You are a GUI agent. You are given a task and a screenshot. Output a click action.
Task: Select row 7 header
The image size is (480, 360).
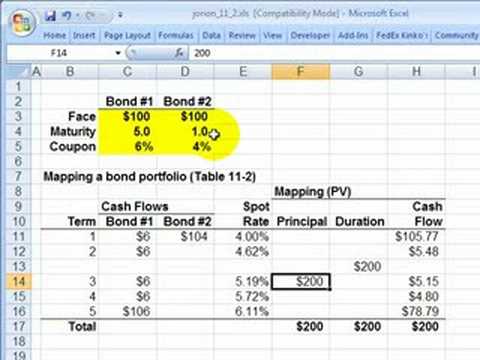point(19,176)
